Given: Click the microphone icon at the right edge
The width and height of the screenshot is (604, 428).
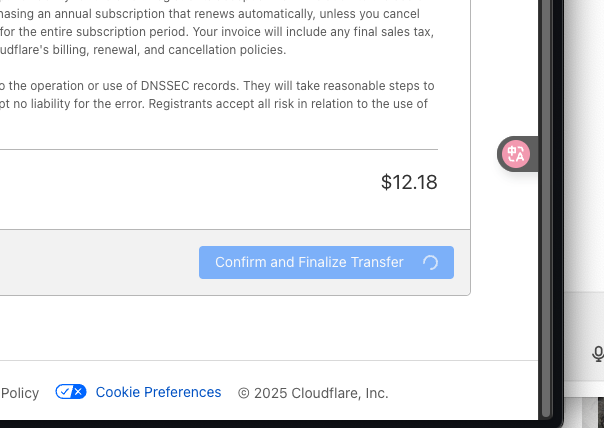Looking at the screenshot, I should coord(598,354).
